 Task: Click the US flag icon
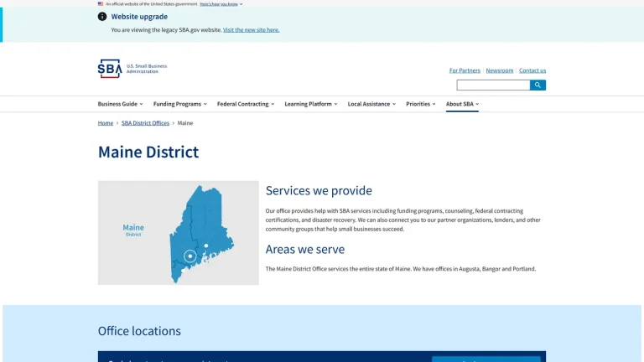[101, 3]
